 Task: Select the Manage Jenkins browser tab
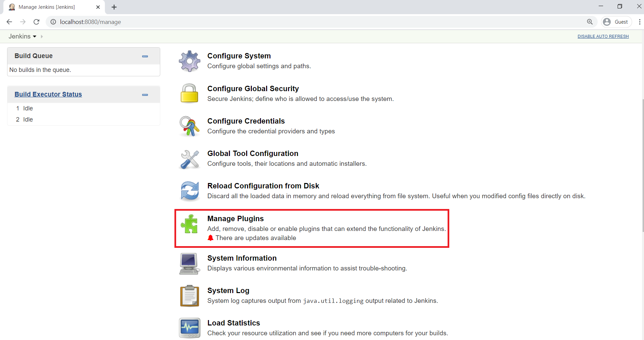(x=54, y=7)
